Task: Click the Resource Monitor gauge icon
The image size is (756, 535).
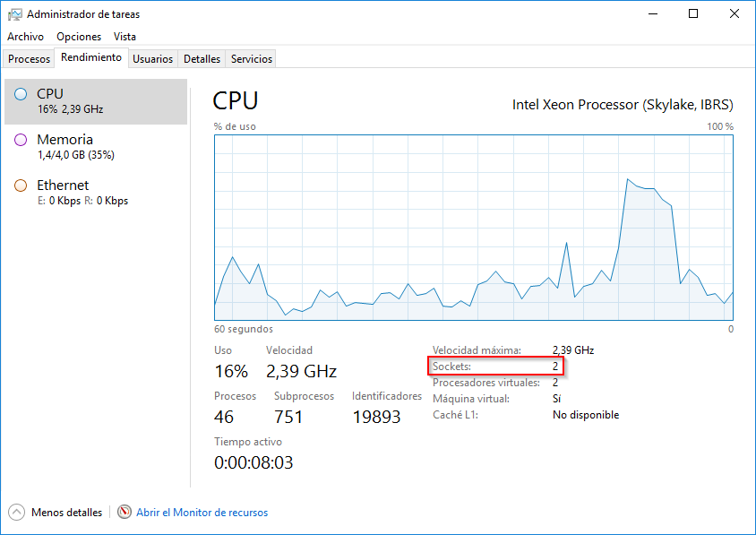Action: 125,513
